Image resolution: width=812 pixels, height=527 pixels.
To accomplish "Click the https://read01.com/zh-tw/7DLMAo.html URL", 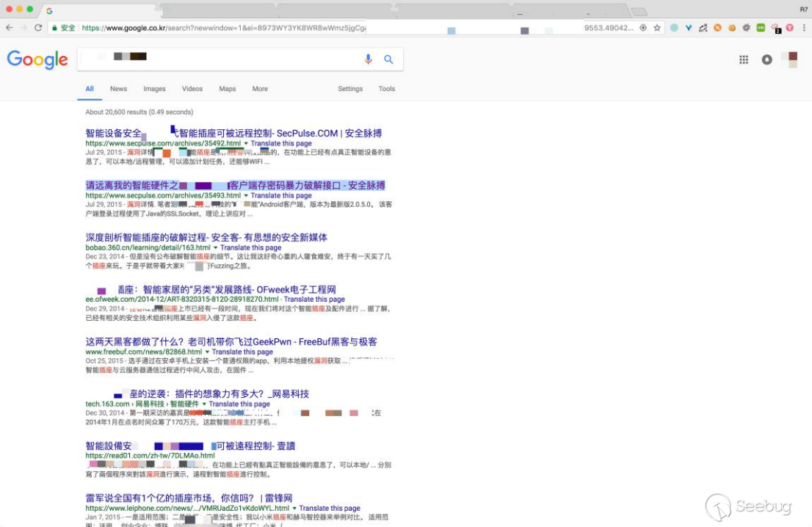I will (151, 456).
